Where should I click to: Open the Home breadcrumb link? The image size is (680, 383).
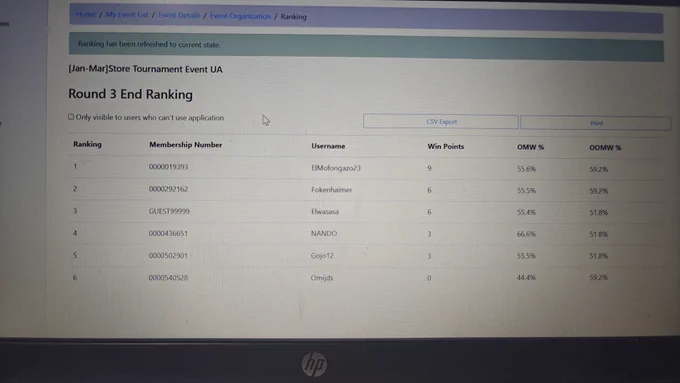coord(86,14)
